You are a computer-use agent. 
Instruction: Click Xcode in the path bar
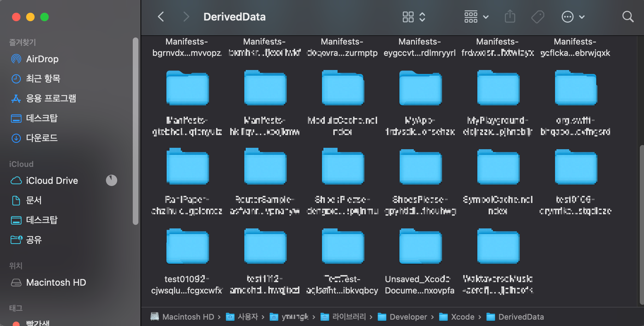(x=457, y=317)
